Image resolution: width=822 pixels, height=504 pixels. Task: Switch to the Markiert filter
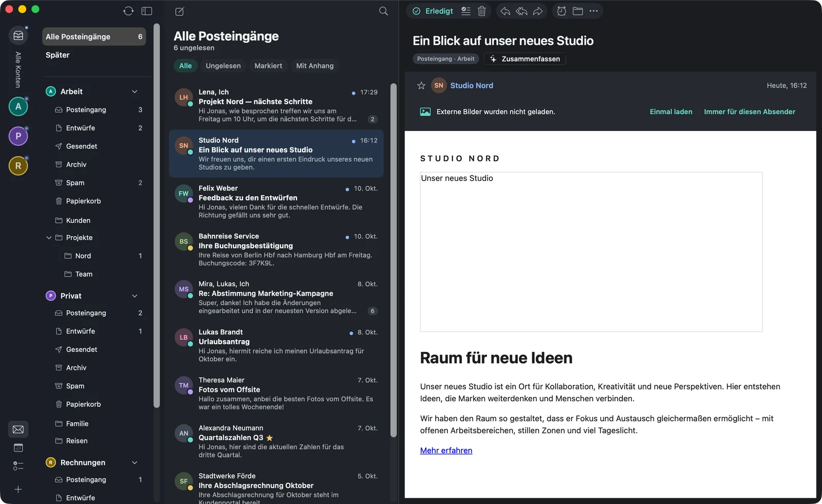[268, 66]
